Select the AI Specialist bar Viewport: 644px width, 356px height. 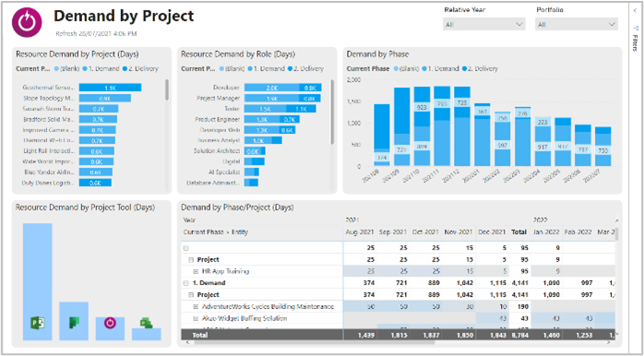point(252,172)
